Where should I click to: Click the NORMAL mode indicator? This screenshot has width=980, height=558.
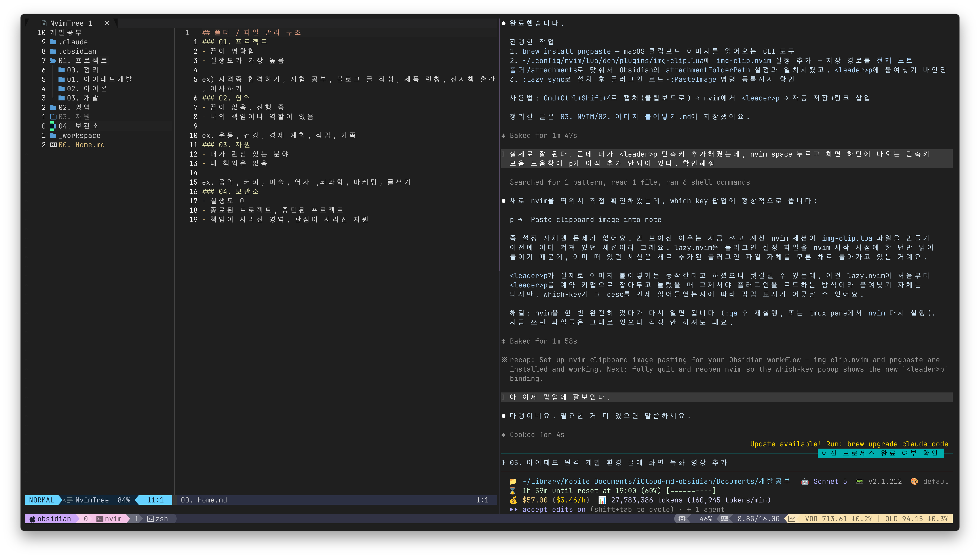click(x=42, y=500)
